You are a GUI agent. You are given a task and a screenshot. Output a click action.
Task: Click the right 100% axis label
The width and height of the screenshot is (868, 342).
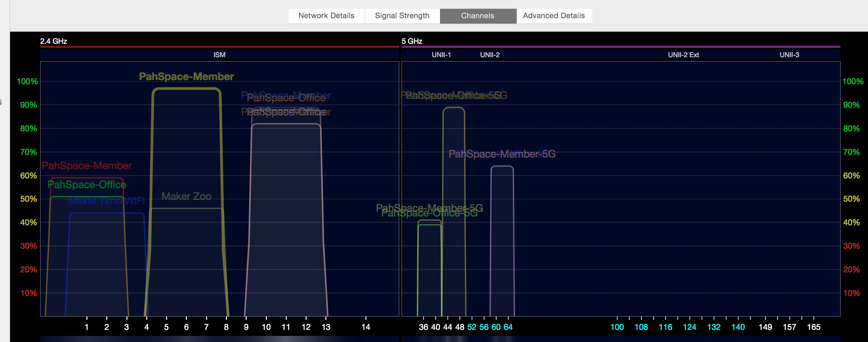(x=853, y=81)
